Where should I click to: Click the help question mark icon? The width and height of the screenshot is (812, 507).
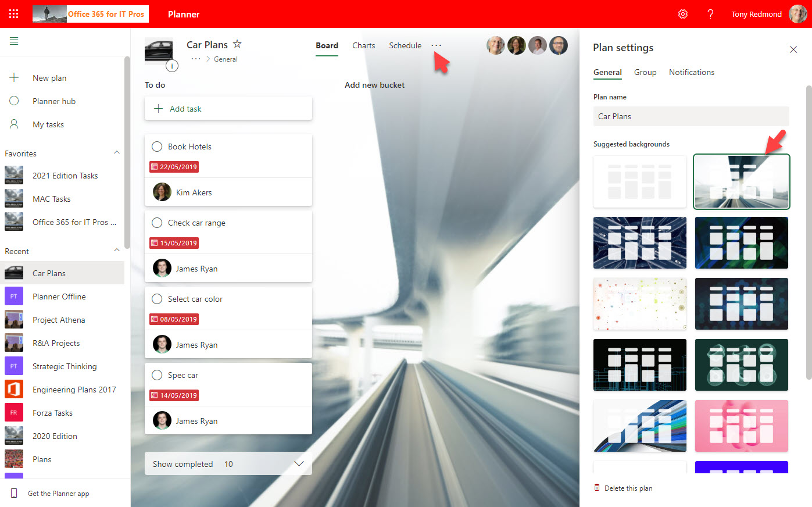[710, 14]
